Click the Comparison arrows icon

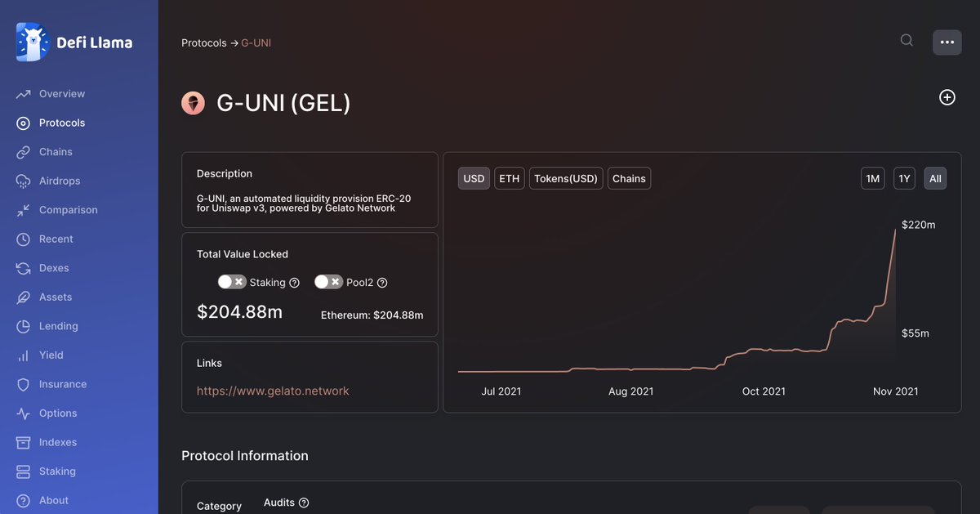coord(23,210)
